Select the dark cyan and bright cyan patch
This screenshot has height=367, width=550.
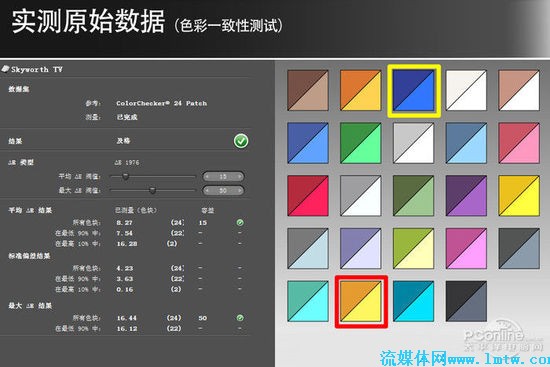[414, 301]
